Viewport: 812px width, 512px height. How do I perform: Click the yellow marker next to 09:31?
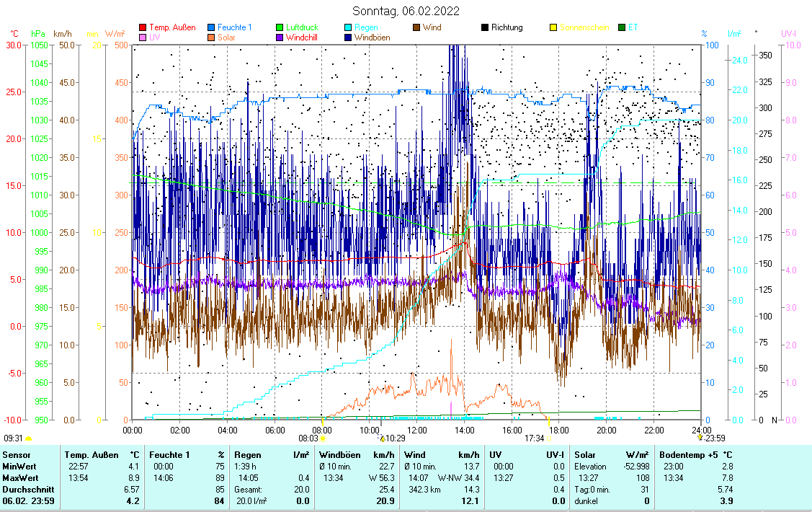tap(29, 438)
